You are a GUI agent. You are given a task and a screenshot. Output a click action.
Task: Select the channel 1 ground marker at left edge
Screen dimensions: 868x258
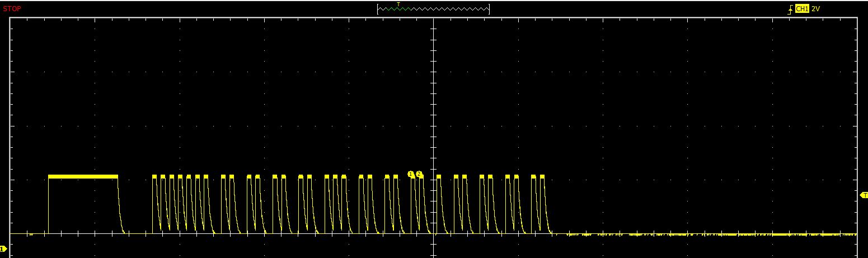coord(3,248)
